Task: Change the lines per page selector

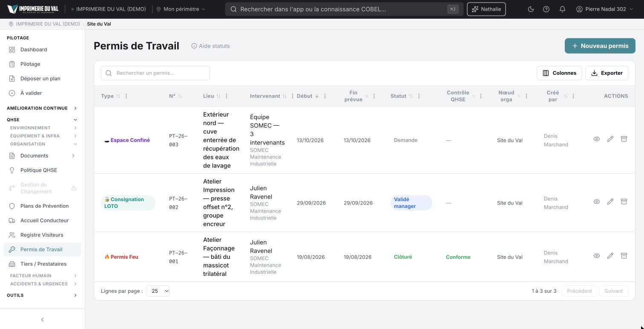Action: [158, 291]
